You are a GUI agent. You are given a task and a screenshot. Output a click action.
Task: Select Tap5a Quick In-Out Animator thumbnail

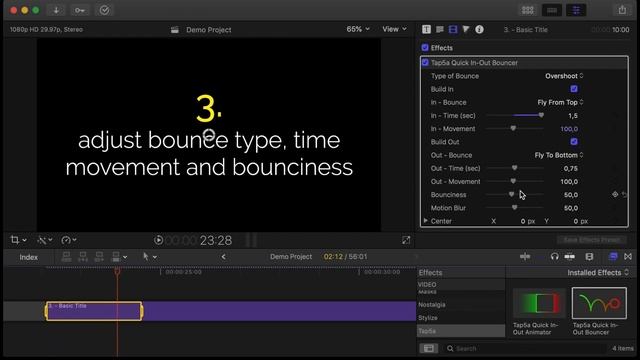click(539, 303)
